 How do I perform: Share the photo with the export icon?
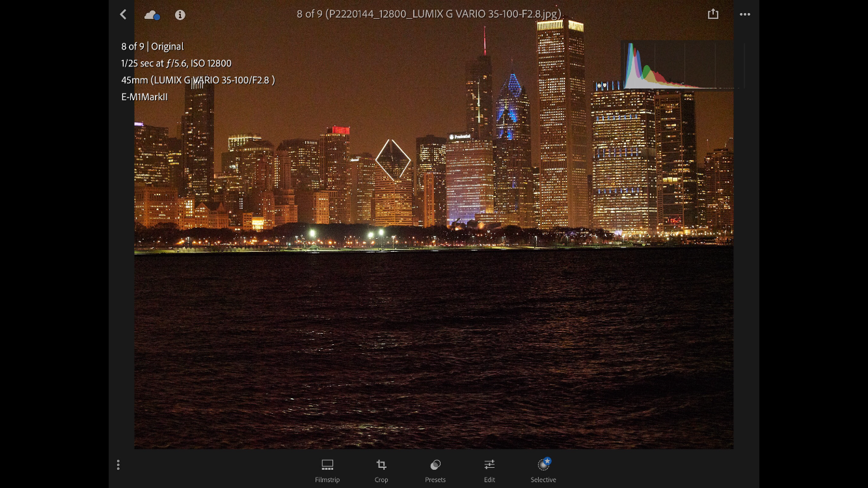pyautogui.click(x=713, y=14)
